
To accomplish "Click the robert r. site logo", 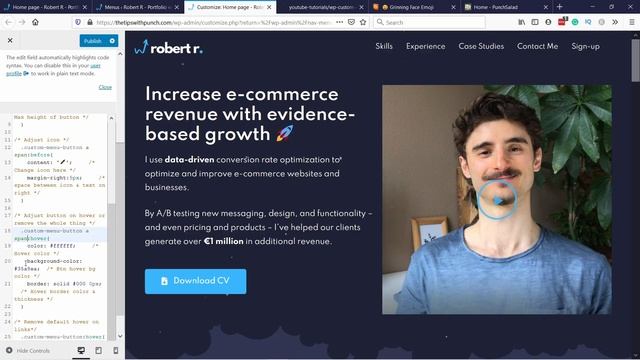I will 168,48.
